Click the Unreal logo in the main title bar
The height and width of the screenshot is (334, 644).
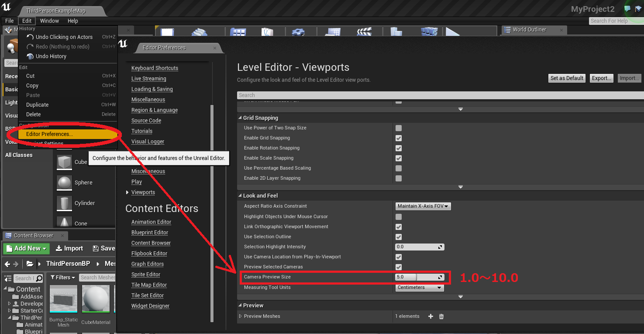(7, 7)
